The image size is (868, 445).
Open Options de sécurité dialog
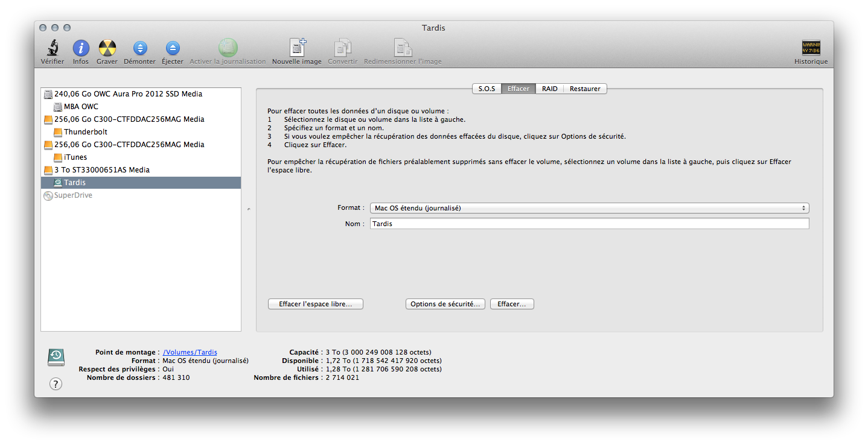point(445,304)
